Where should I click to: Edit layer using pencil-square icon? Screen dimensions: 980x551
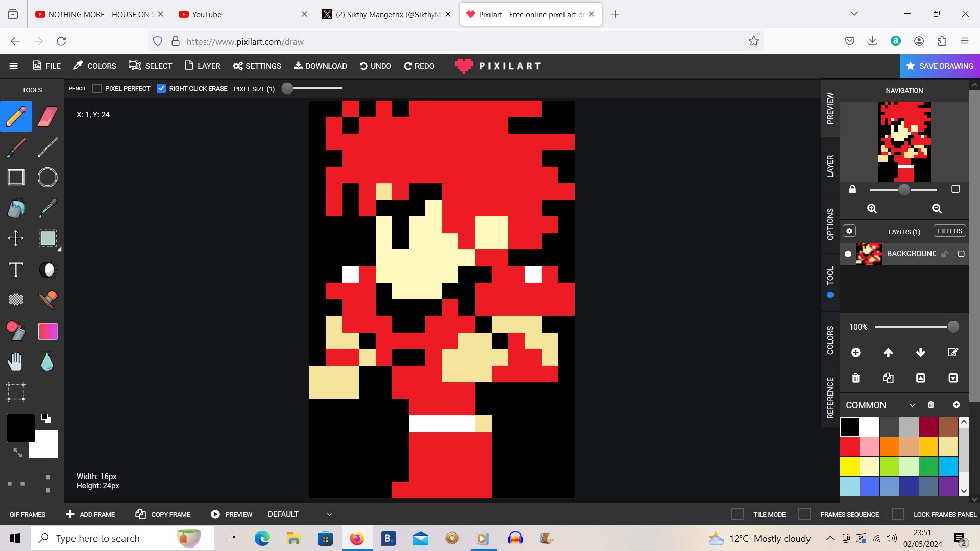coord(953,353)
